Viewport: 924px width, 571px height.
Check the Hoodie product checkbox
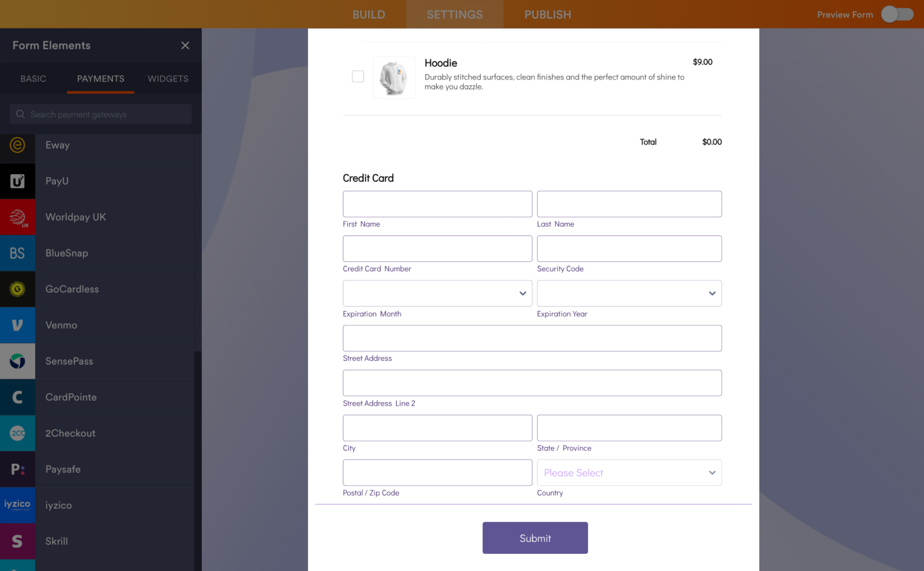(x=358, y=77)
